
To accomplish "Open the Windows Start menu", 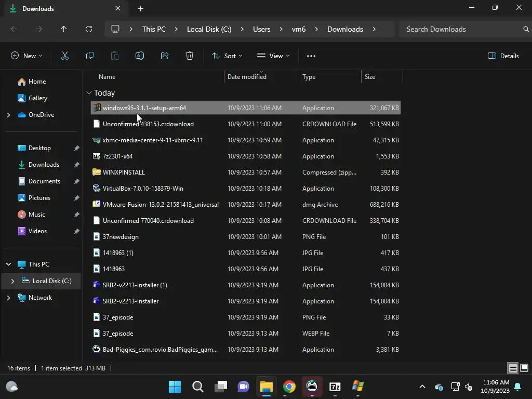I will 175,387.
